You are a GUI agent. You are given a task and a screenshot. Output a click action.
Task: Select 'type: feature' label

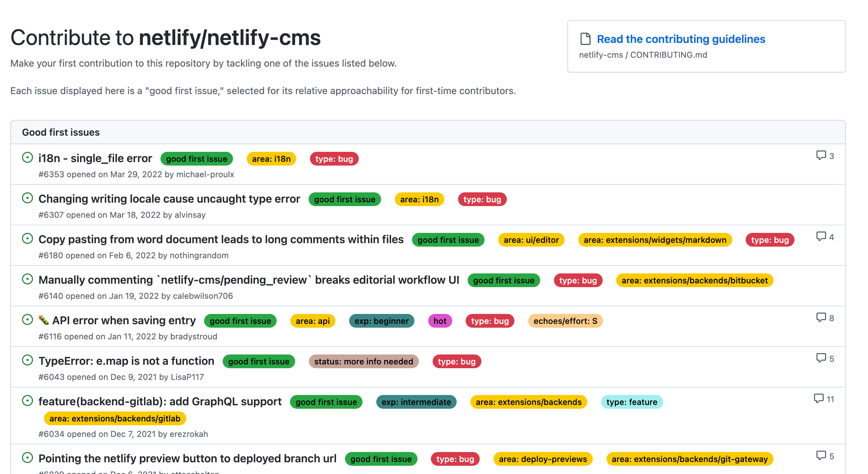pyautogui.click(x=632, y=402)
